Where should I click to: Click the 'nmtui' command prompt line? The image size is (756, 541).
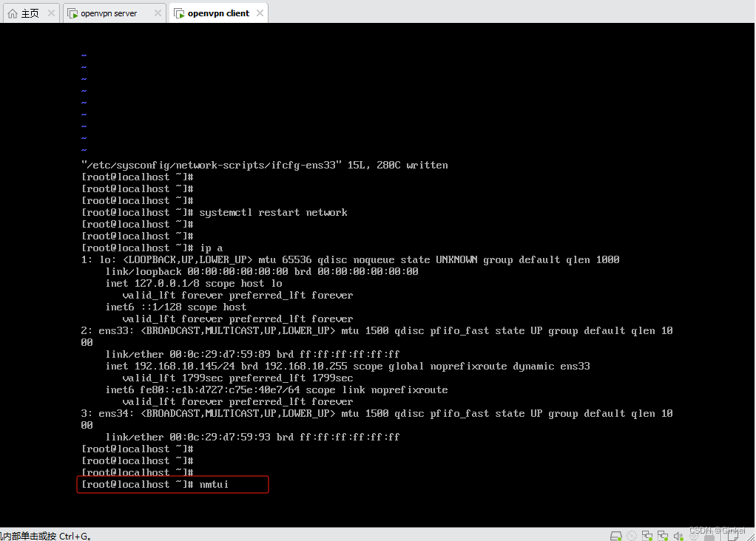coord(155,484)
